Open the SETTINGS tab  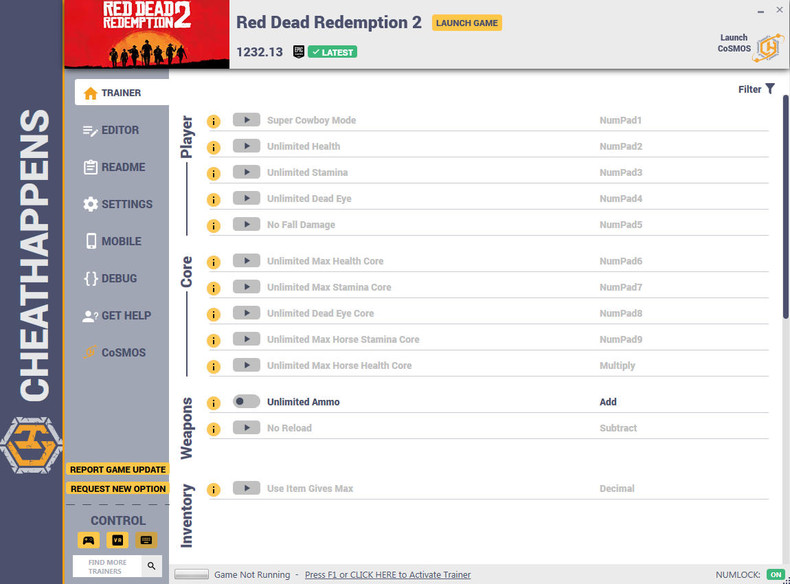click(x=118, y=204)
